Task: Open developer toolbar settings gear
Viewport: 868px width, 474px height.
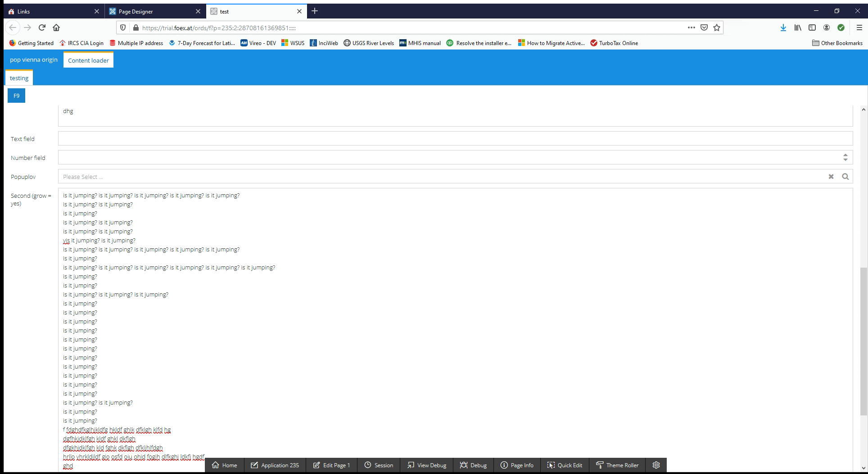Action: point(656,465)
